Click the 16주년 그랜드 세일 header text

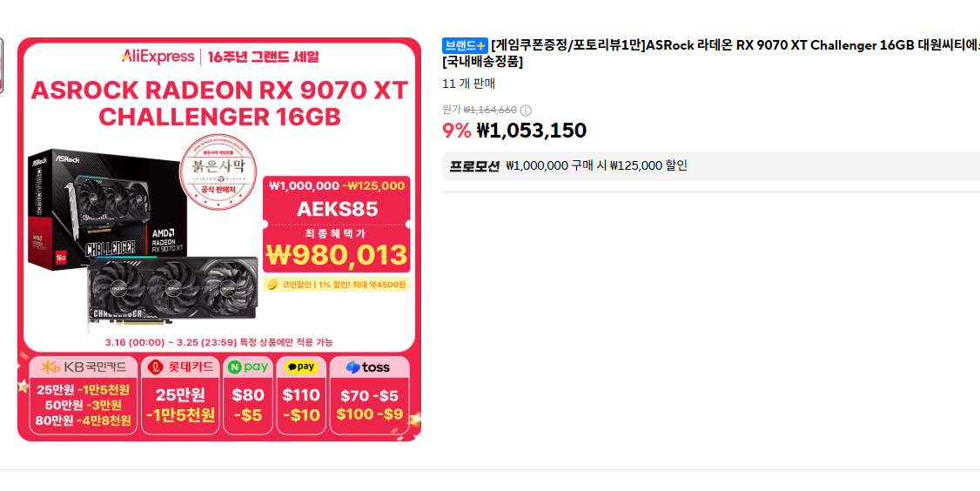point(263,57)
